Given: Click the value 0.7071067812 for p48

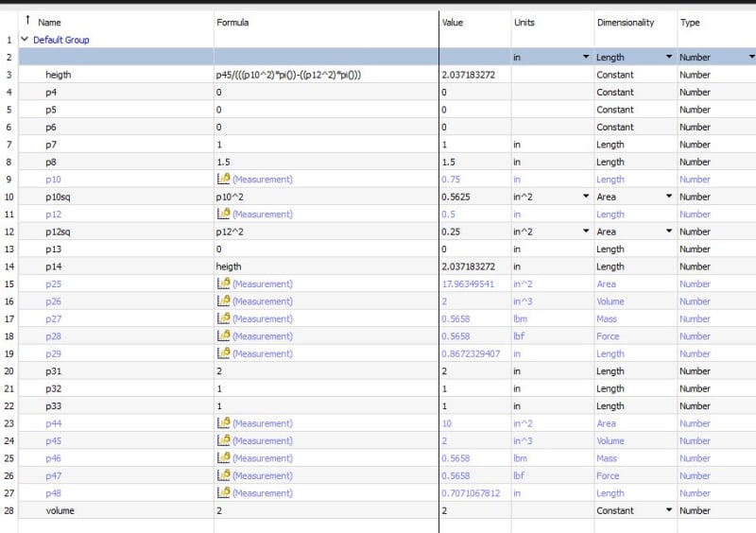Looking at the screenshot, I should point(471,493).
